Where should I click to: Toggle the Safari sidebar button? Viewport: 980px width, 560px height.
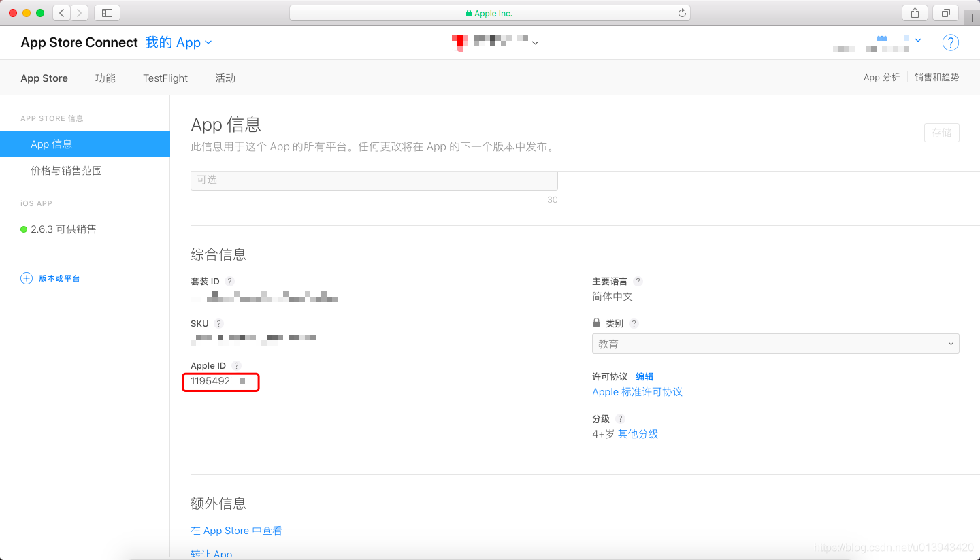click(107, 12)
